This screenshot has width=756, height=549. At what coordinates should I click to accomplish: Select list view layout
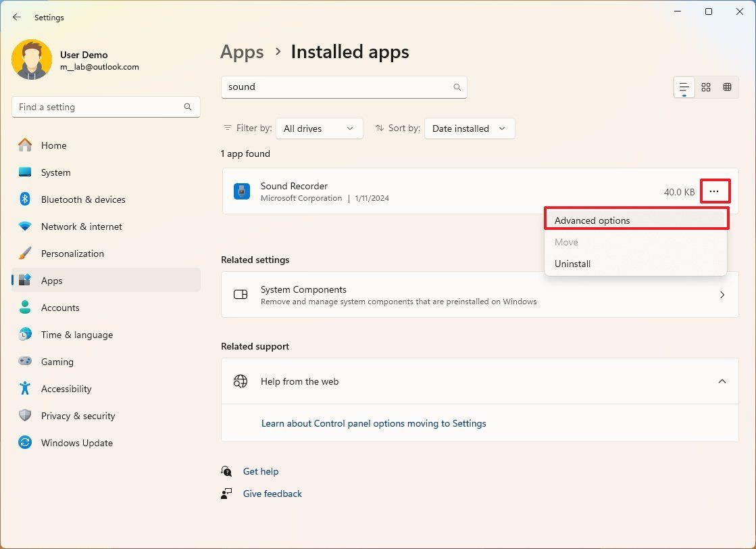coord(683,87)
